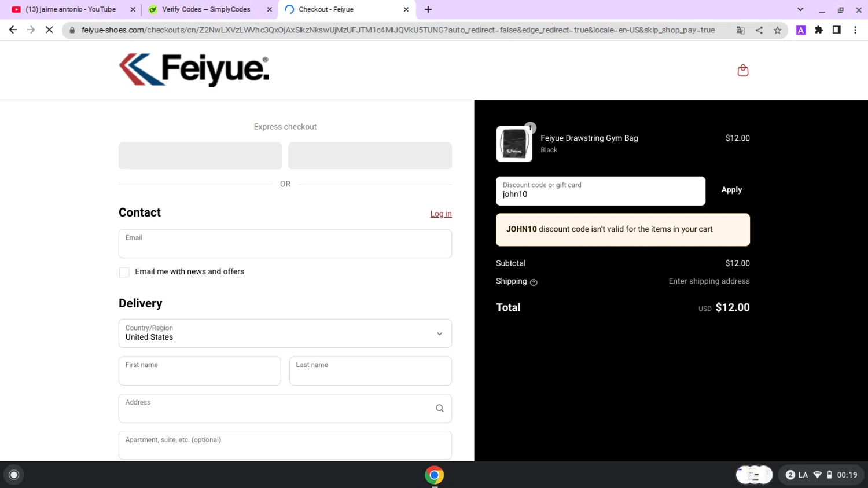This screenshot has width=868, height=488.
Task: Click the shipping help question mark icon
Action: click(534, 282)
